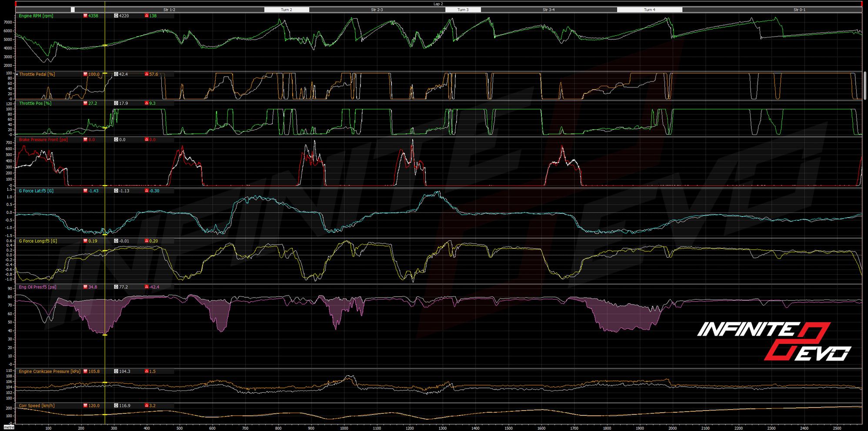
Task: Select the Turn 4 track section
Action: pos(649,10)
